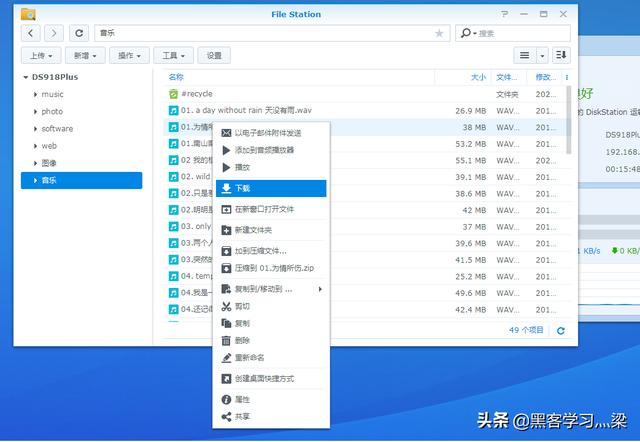Click 播放 play in the context menu

271,167
